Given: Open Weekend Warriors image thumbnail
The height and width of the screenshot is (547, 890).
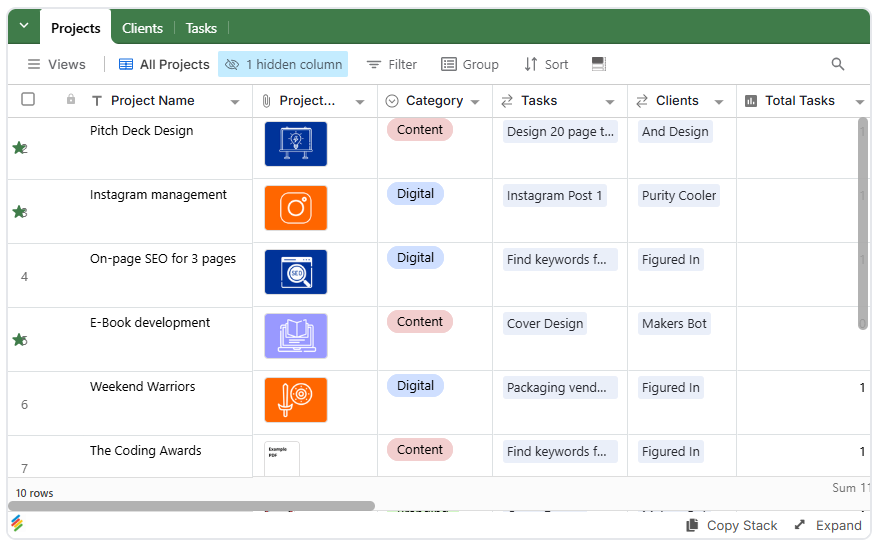Looking at the screenshot, I should pos(296,400).
